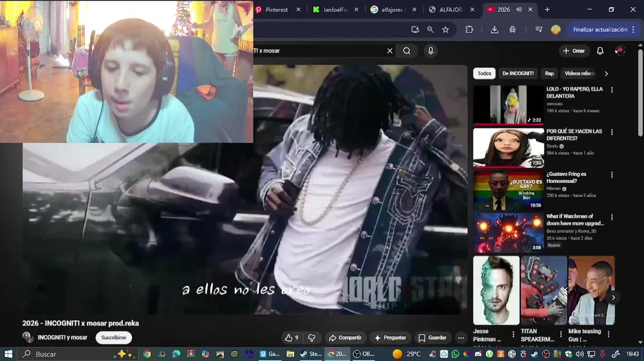Mute the 2026 tab via speaker icon
The width and height of the screenshot is (644, 361).
(x=519, y=10)
